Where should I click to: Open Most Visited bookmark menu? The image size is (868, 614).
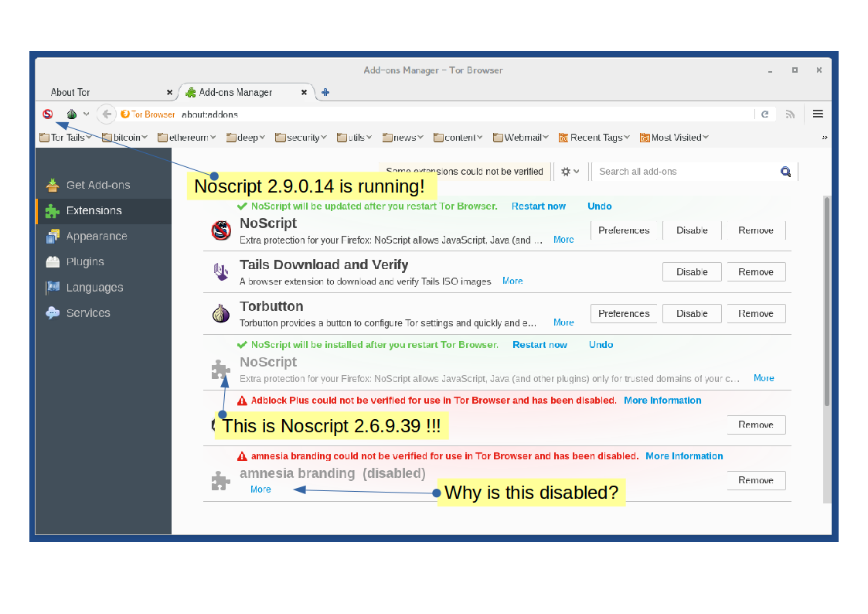[x=674, y=138]
